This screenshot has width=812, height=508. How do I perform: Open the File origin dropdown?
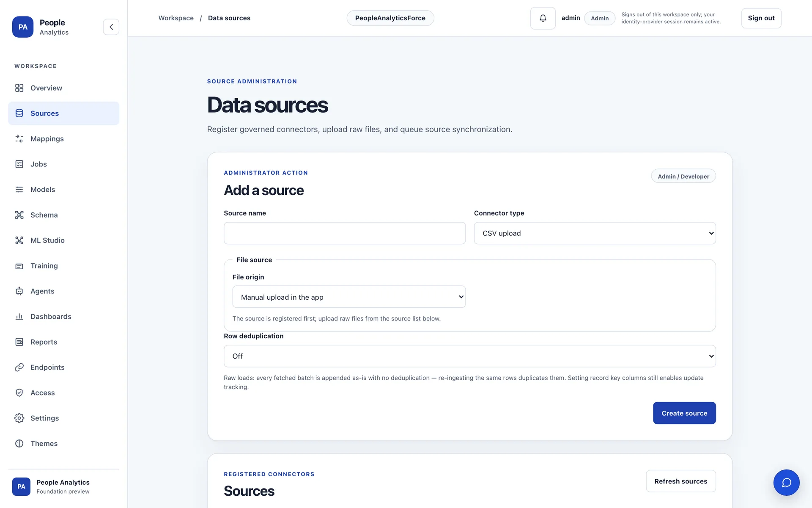point(349,297)
